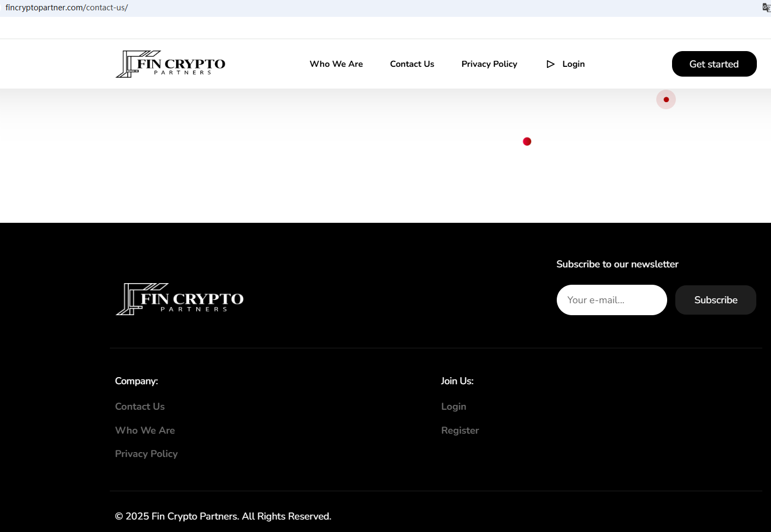Viewport: 771px width, 532px height.
Task: Click the Fin Crypto Partners header logo
Action: pos(170,64)
